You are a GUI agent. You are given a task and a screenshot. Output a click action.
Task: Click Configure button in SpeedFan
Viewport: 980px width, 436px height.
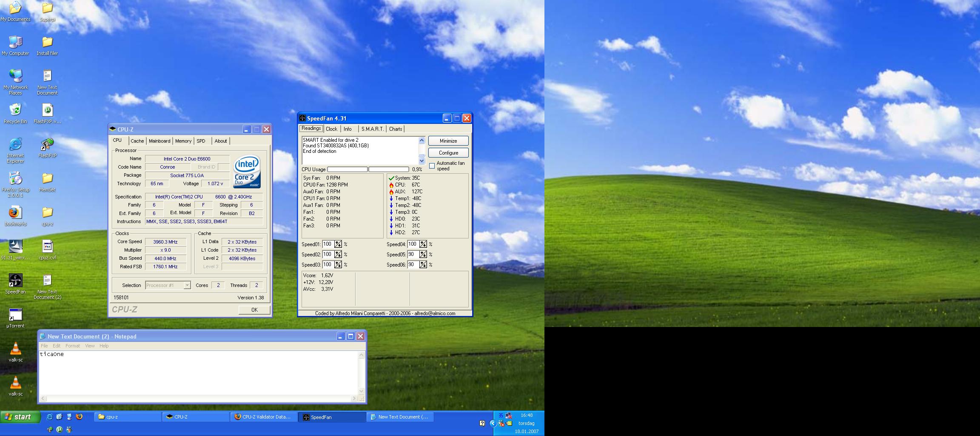point(448,153)
